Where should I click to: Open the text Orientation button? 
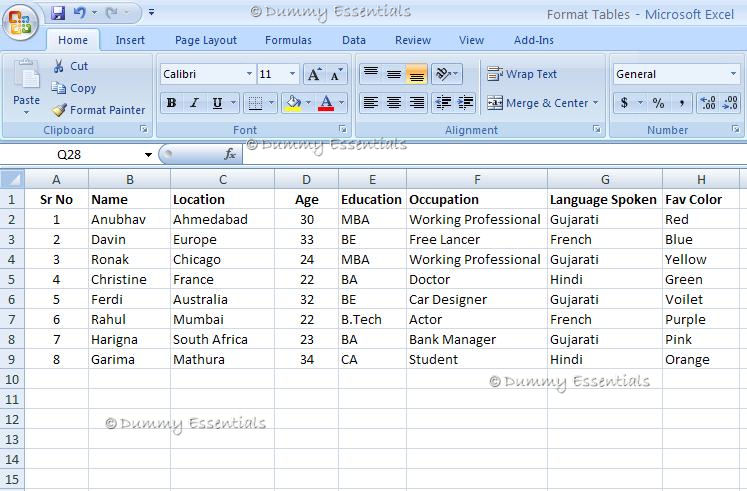click(x=447, y=74)
